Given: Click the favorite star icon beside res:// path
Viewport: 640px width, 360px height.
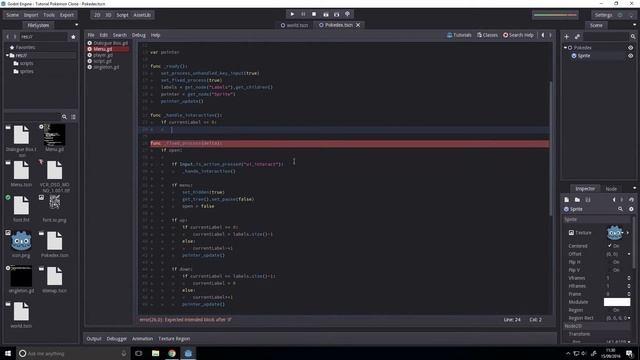Looking at the screenshot, I should tap(73, 37).
